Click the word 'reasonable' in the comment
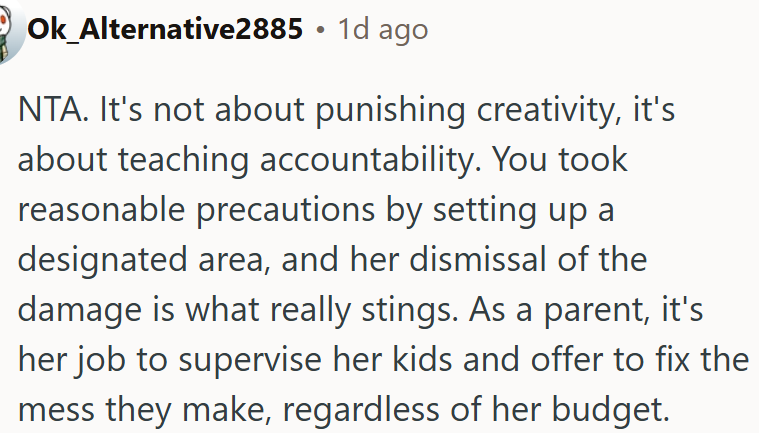This screenshot has width=759, height=433. point(102,209)
